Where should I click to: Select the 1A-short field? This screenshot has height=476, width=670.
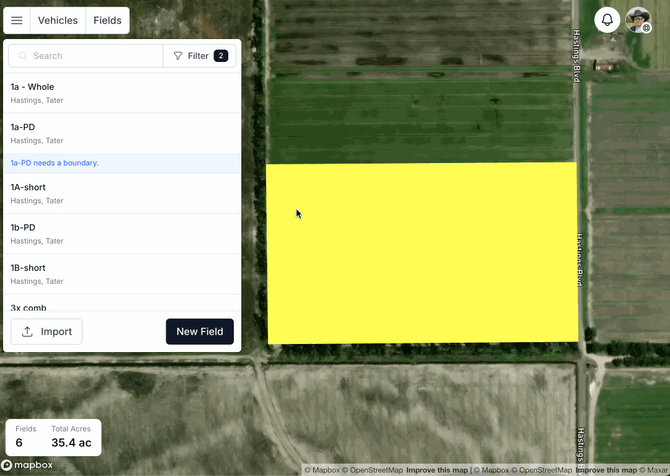coord(122,193)
